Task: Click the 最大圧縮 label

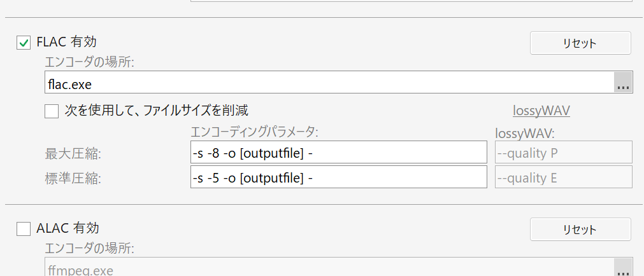Action: point(69,154)
